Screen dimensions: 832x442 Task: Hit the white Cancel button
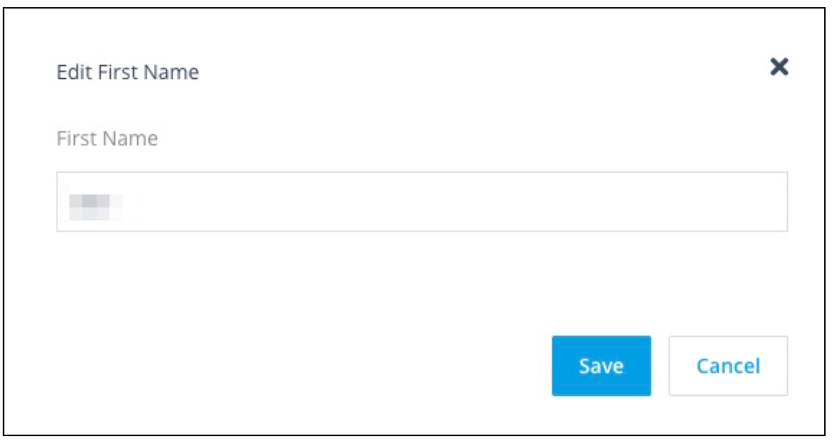pos(728,366)
